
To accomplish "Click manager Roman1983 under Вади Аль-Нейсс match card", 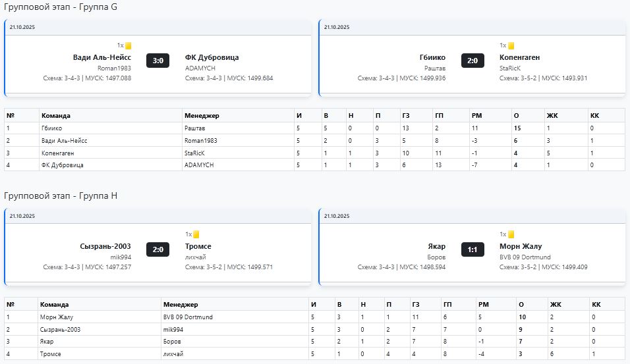I will click(x=114, y=68).
